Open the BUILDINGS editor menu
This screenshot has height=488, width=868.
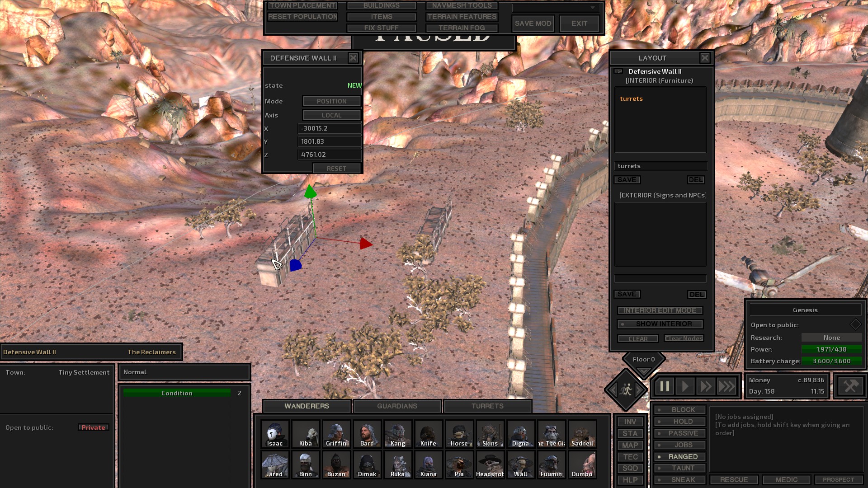point(381,5)
